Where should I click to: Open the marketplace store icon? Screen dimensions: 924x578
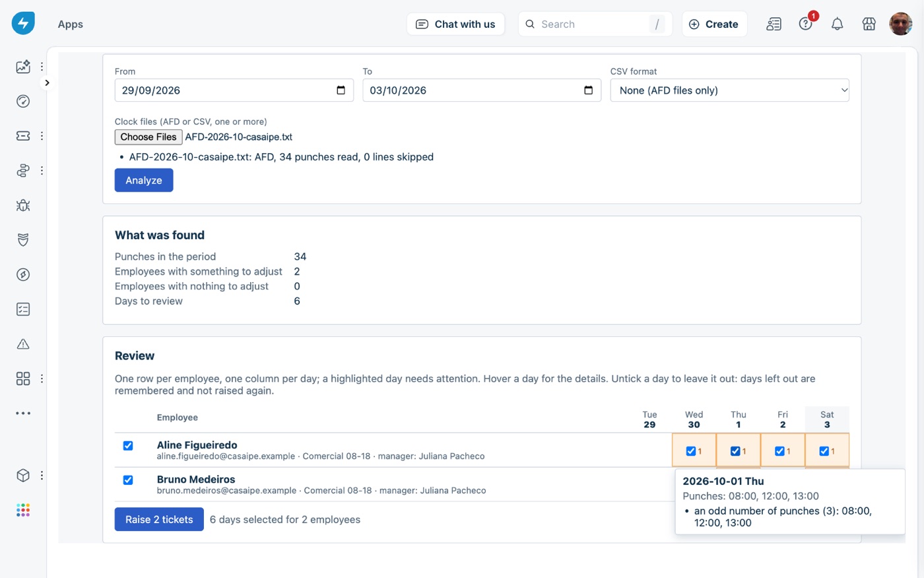click(869, 24)
